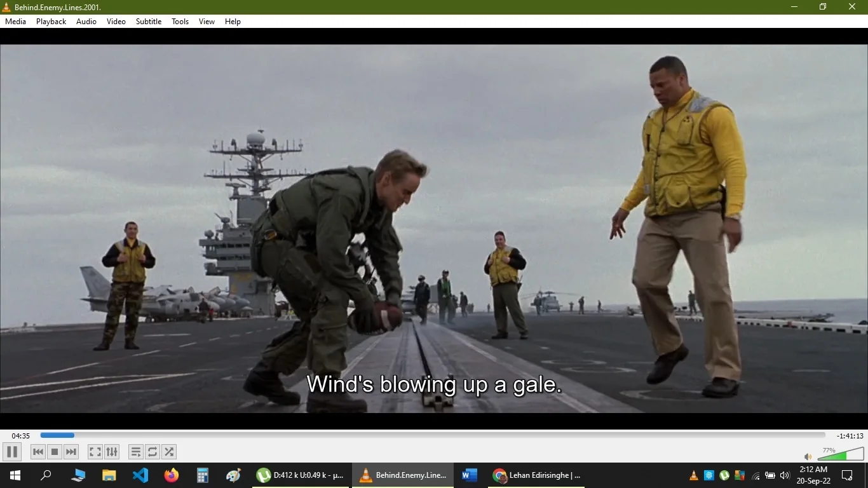Toggle the remaining time display -1:41:13
This screenshot has height=488, width=868.
[850, 436]
